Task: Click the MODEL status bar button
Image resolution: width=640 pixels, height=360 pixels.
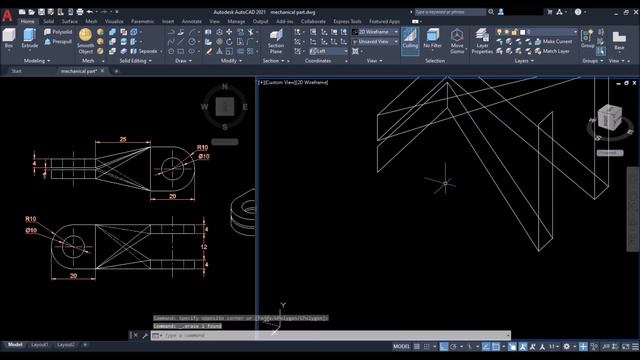Action: click(x=401, y=347)
